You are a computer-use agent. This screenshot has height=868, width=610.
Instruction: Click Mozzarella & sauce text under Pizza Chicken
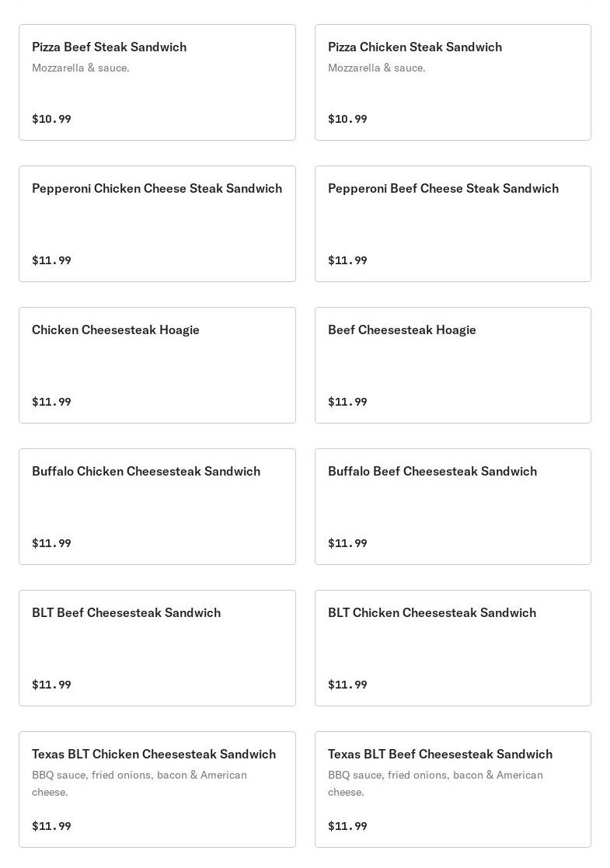click(376, 68)
